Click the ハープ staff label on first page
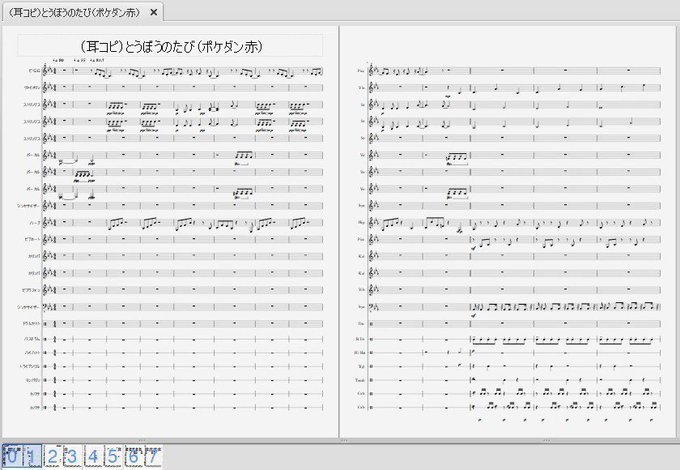This screenshot has width=680, height=470. click(x=35, y=223)
